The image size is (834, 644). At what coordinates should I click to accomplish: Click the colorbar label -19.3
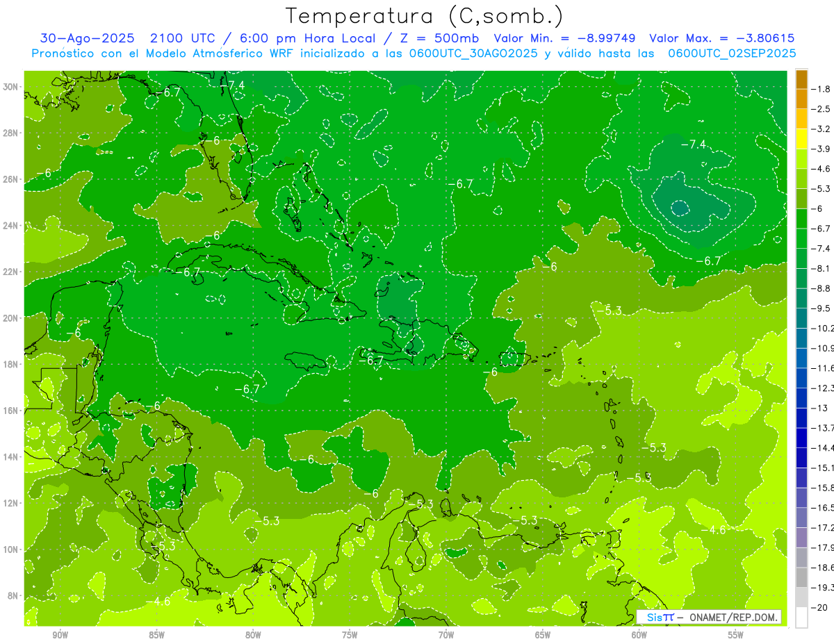coord(823,588)
